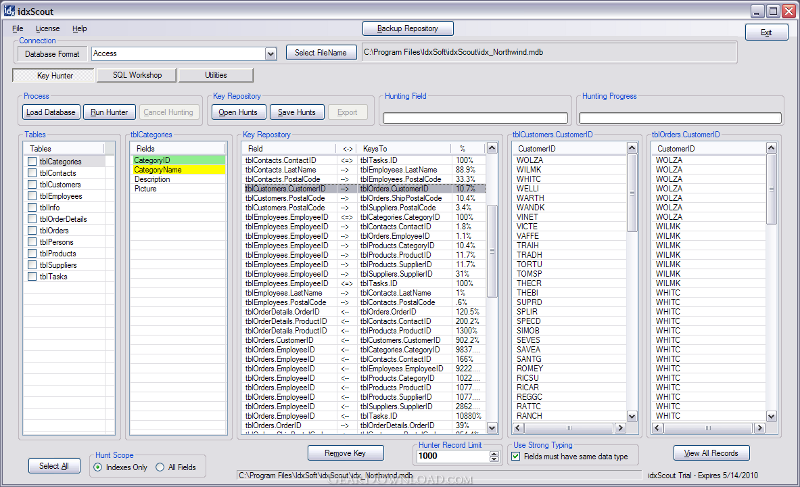Click the idxScout app icon in title bar
The width and height of the screenshot is (800, 487).
point(9,9)
